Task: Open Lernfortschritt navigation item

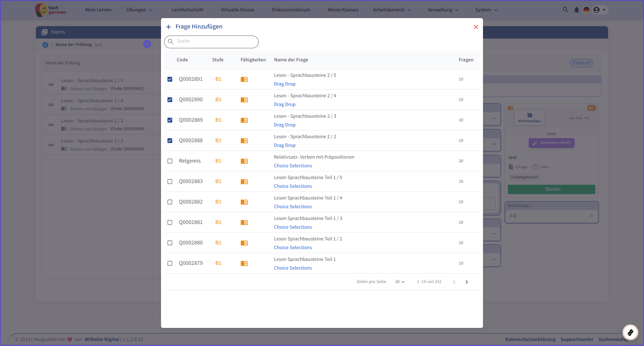Action: point(187,10)
